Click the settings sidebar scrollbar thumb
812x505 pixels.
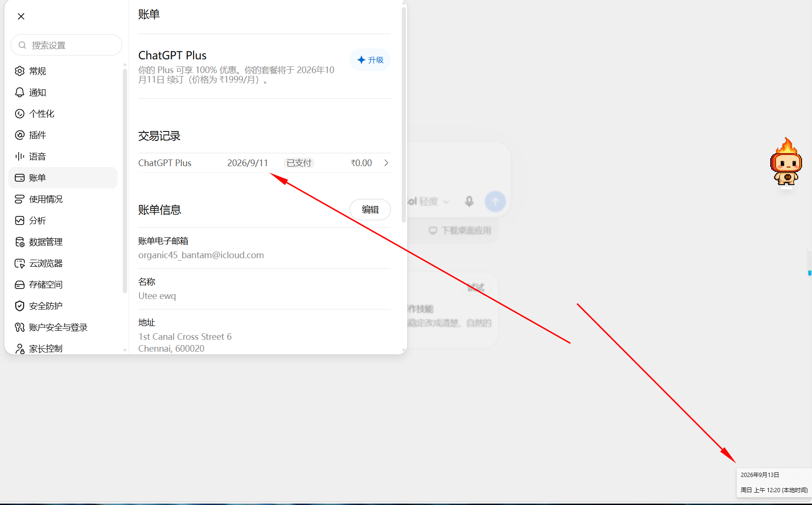(125, 180)
